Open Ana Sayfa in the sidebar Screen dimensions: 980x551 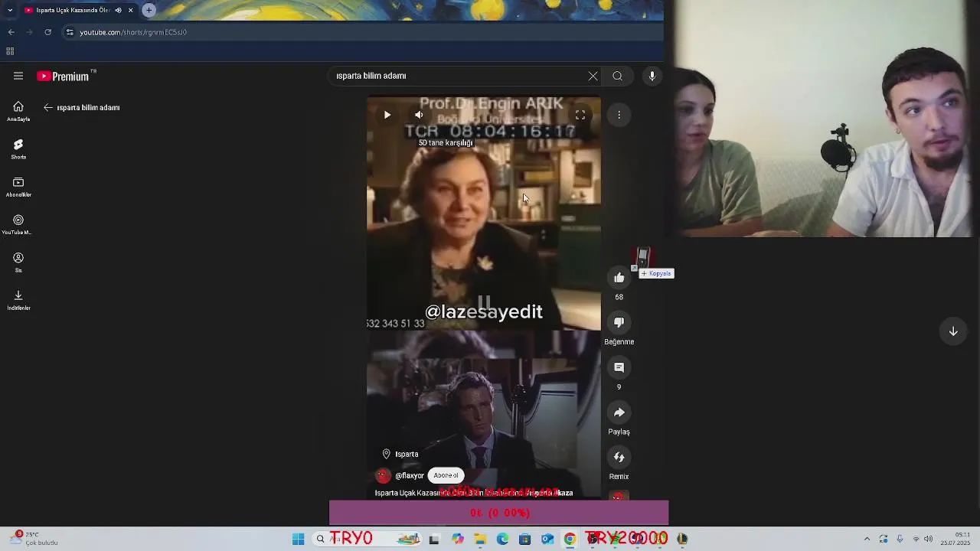18,111
